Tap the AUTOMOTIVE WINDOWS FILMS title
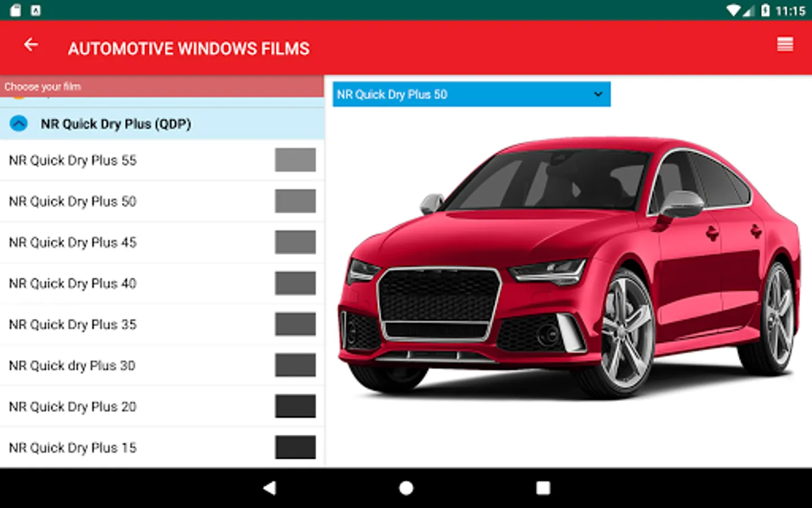 (188, 49)
